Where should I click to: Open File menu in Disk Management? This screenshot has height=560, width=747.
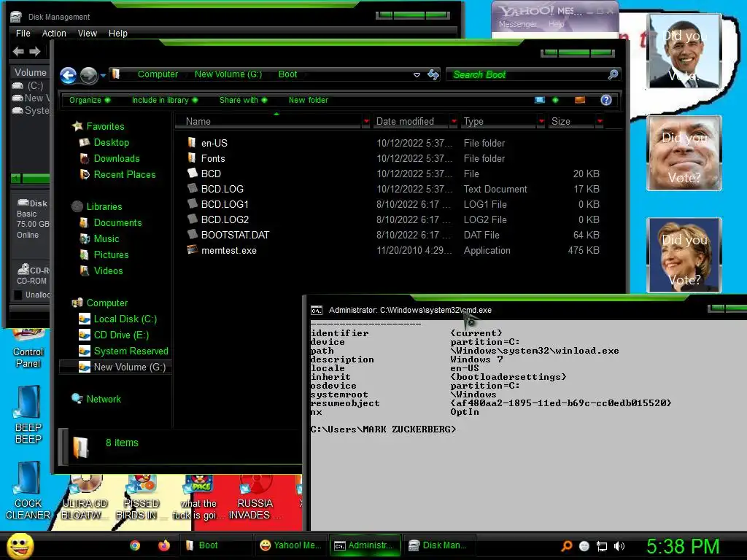(23, 34)
